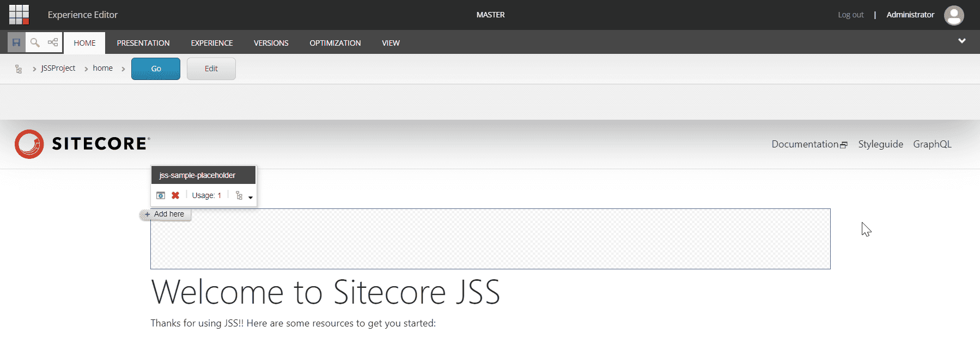980x339 pixels.
Task: Open the OPTIMIZATION tab
Action: pyautogui.click(x=335, y=43)
